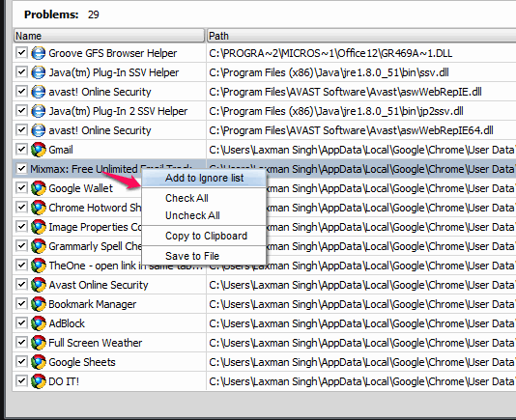The height and width of the screenshot is (420, 516).
Task: Click the Chrome icon beside Google Wallet
Action: tap(39, 188)
